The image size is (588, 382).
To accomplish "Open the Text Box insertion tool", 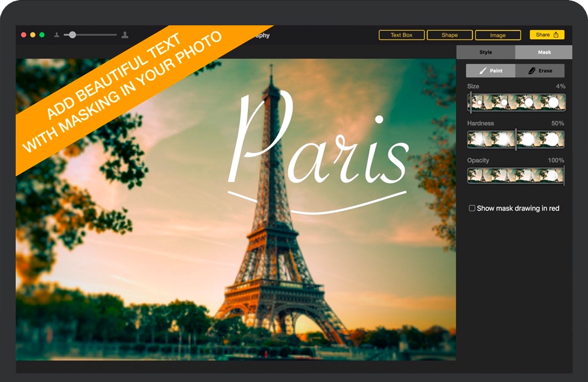I will tap(401, 34).
